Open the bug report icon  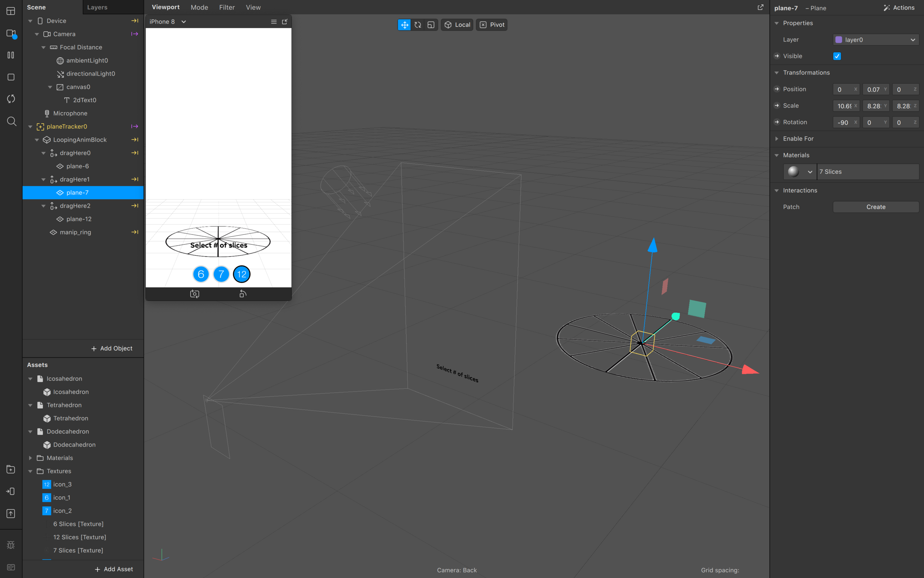pyautogui.click(x=11, y=545)
